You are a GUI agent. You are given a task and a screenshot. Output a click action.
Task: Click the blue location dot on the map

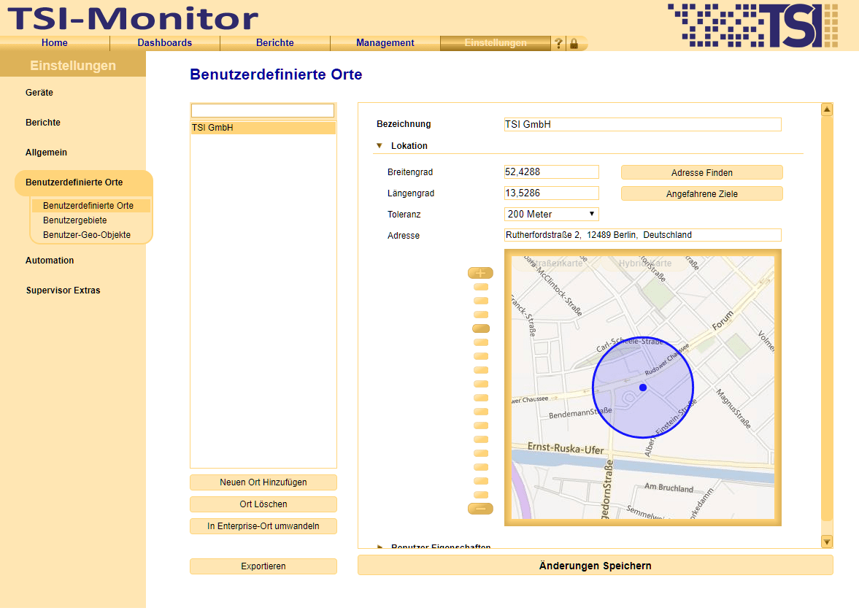[643, 388]
